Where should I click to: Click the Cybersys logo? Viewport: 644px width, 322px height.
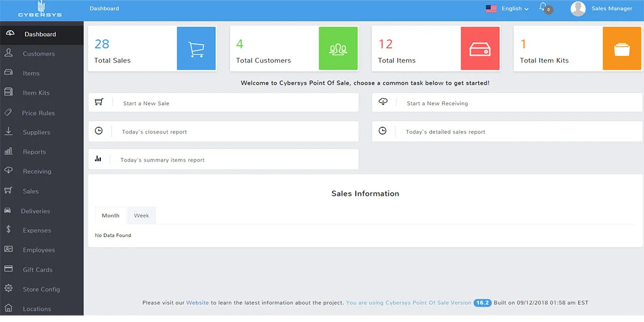40,10
